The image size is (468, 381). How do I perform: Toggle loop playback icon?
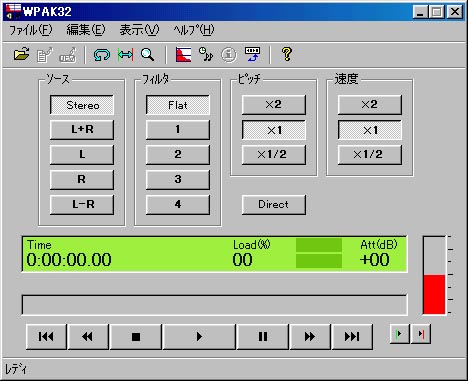[102, 54]
